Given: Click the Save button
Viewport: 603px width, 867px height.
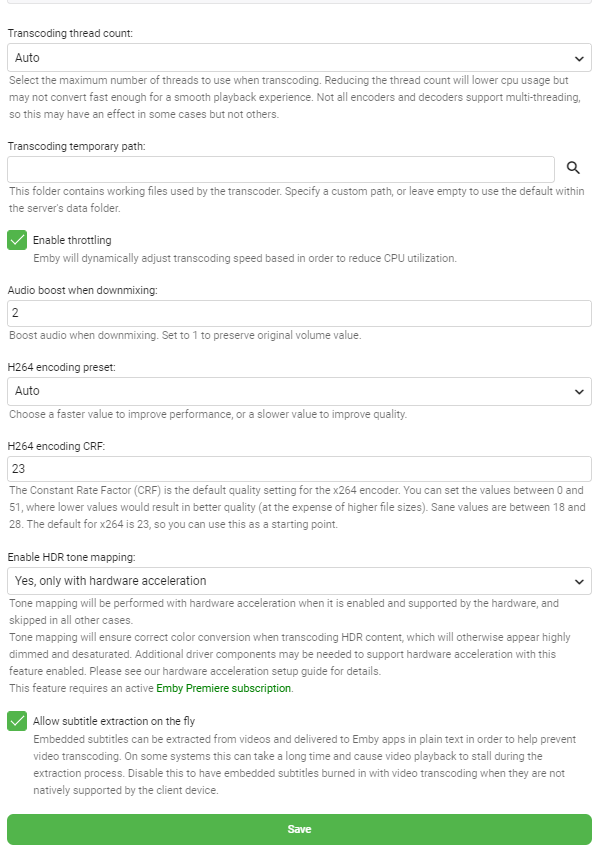Looking at the screenshot, I should [299, 829].
